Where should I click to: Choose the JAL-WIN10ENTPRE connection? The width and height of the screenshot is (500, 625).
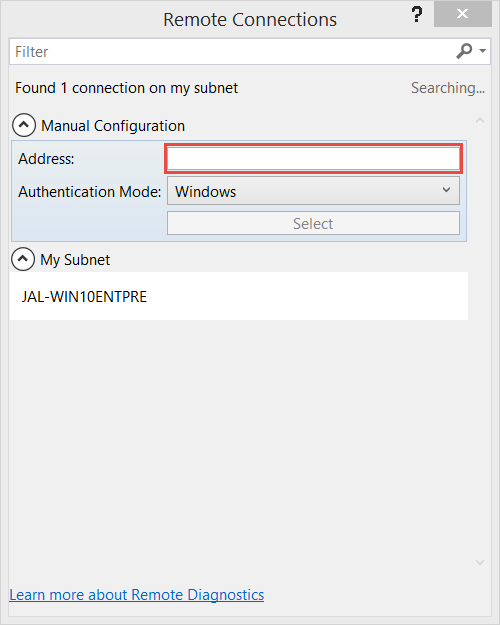point(238,296)
